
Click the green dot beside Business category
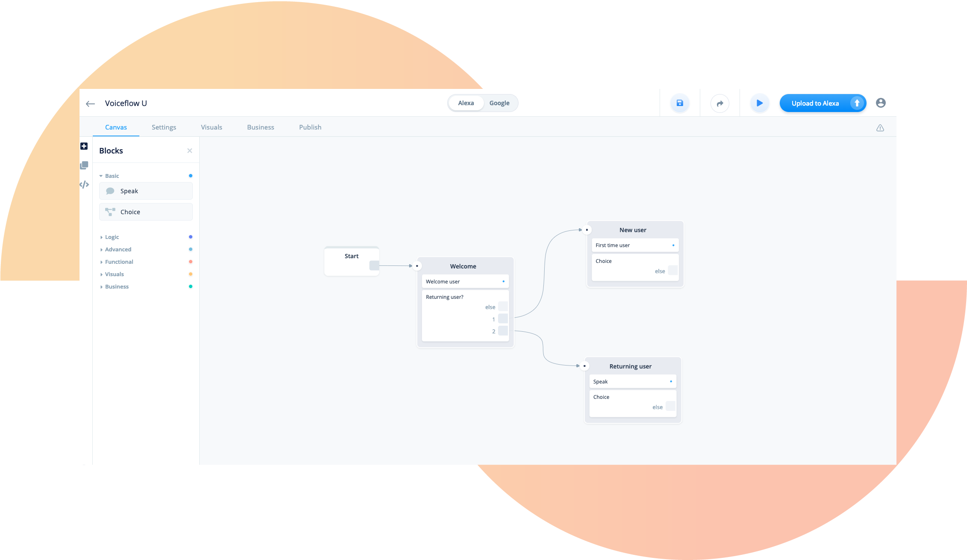tap(190, 286)
